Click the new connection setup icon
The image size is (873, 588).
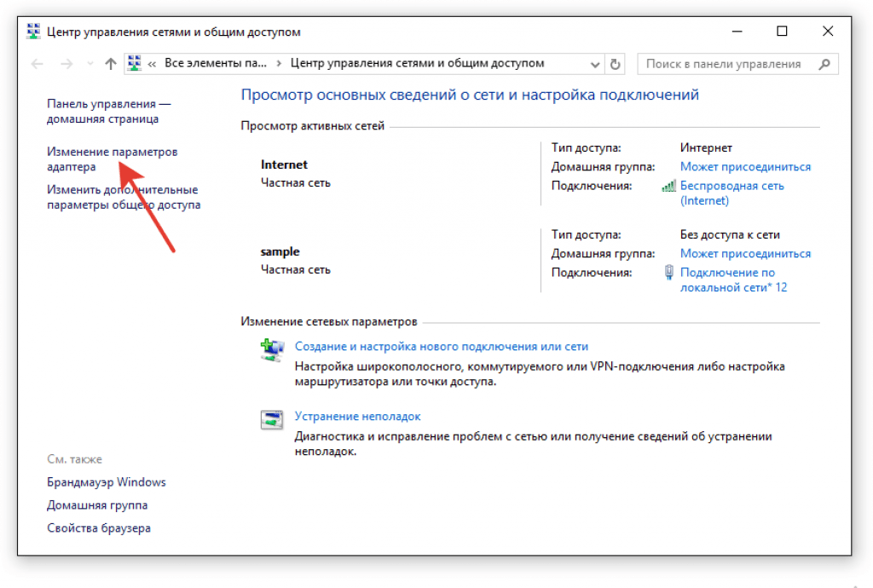[272, 350]
